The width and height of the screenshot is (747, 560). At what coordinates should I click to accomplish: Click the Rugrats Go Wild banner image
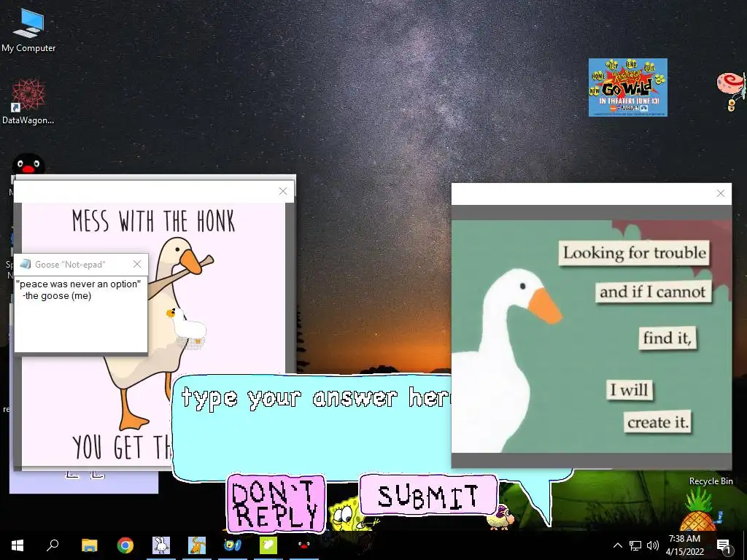pyautogui.click(x=627, y=87)
